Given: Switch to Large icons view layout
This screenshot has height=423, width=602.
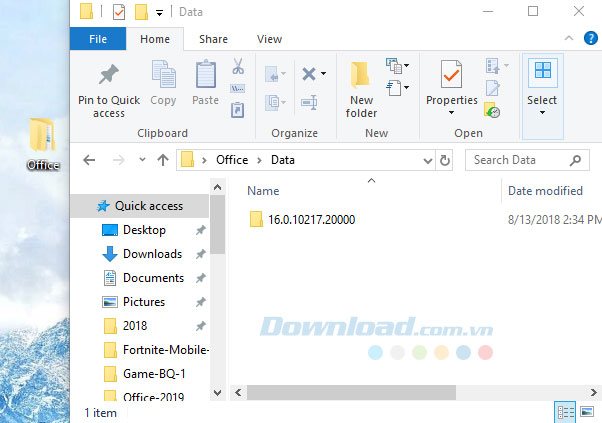Looking at the screenshot, I should [587, 412].
